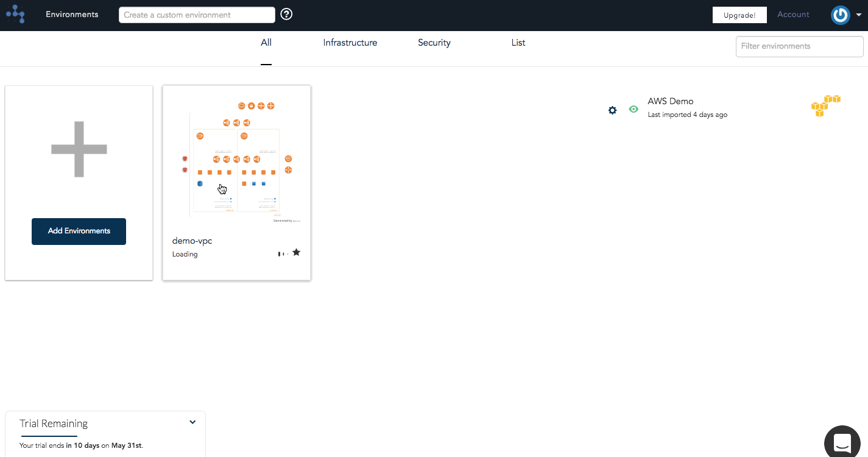Click the Filter environments input field
868x457 pixels.
pyautogui.click(x=799, y=46)
